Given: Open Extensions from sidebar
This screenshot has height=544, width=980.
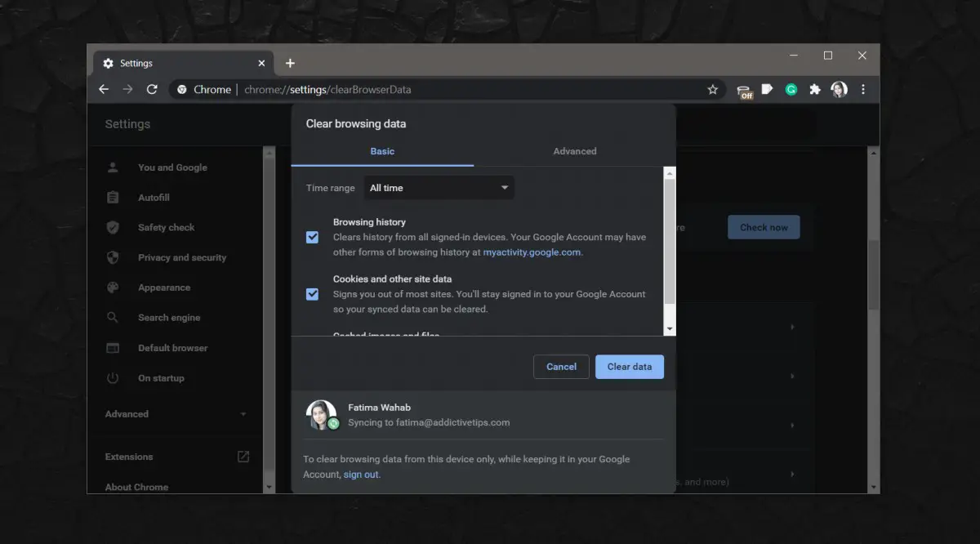Looking at the screenshot, I should tap(129, 457).
